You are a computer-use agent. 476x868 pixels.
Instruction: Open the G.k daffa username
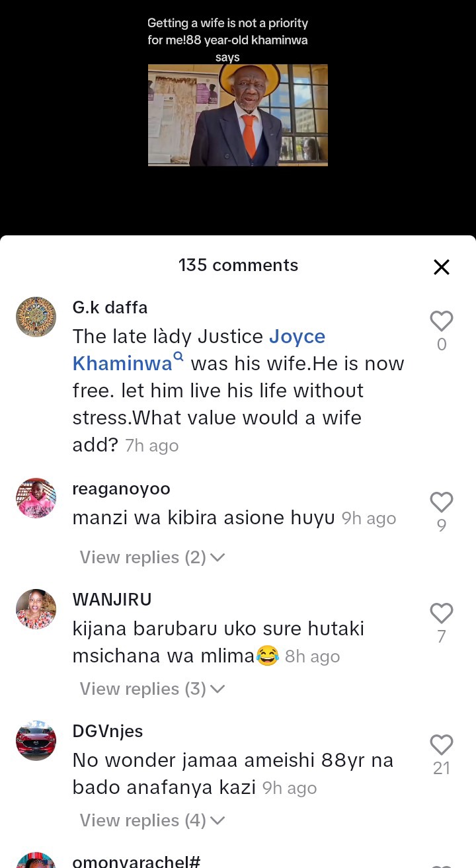[x=110, y=307]
